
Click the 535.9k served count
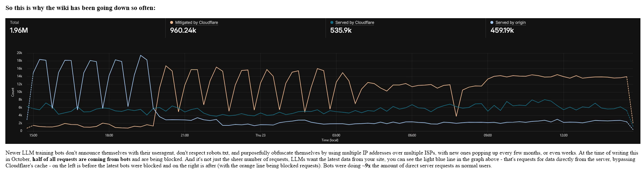point(341,30)
